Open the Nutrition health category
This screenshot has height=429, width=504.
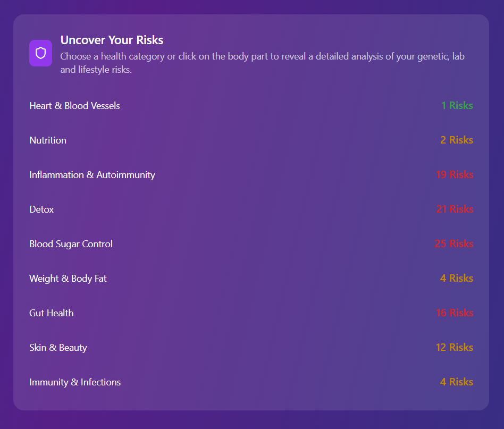(48, 140)
